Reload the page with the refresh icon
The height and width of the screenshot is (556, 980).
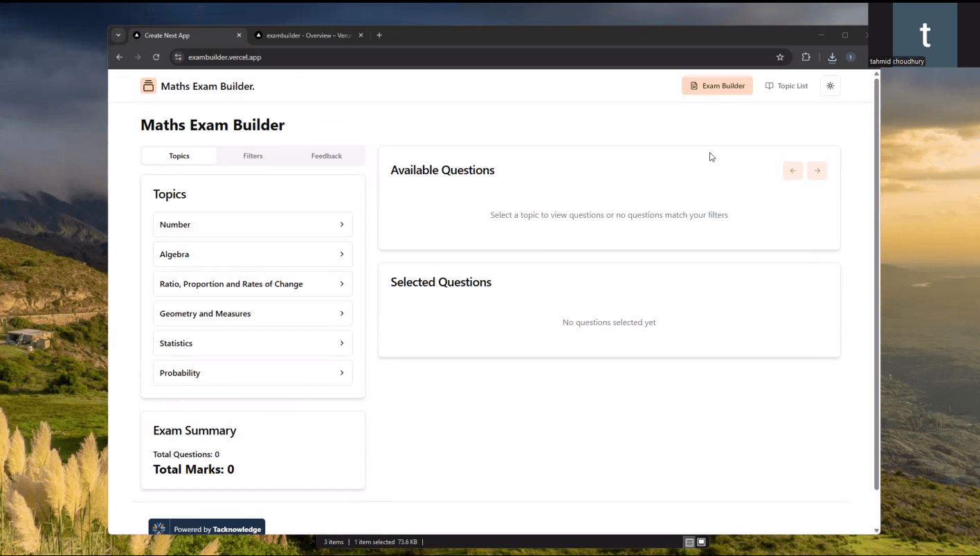click(x=156, y=57)
